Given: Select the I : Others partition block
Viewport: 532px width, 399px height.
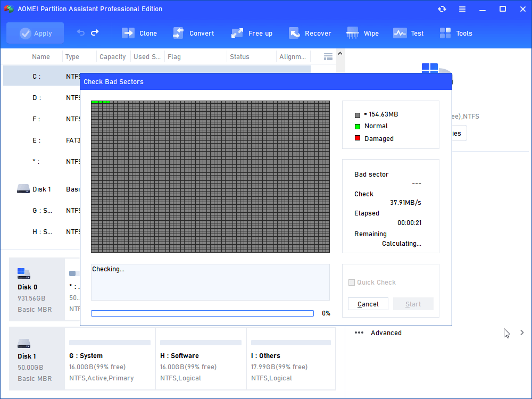Looking at the screenshot, I should [x=291, y=359].
